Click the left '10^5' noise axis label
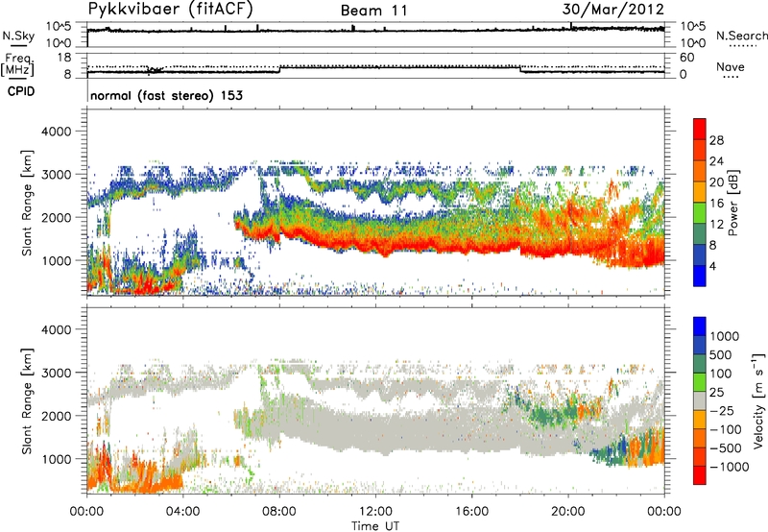 tap(59, 27)
